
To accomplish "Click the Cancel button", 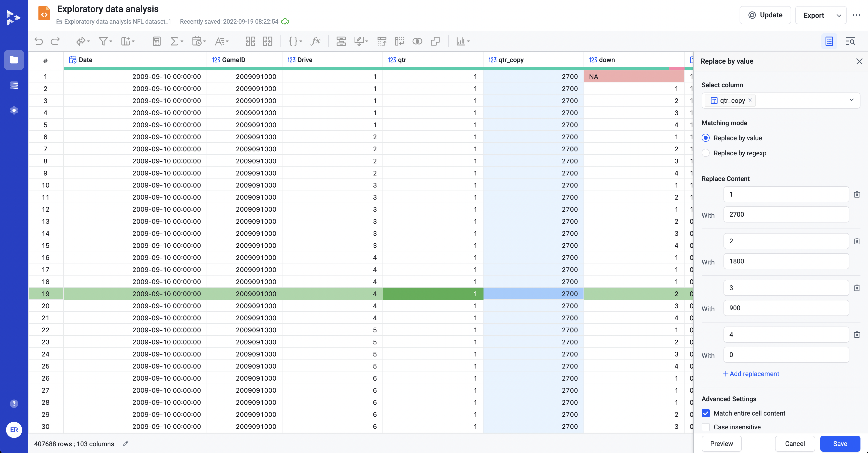I will 795,443.
